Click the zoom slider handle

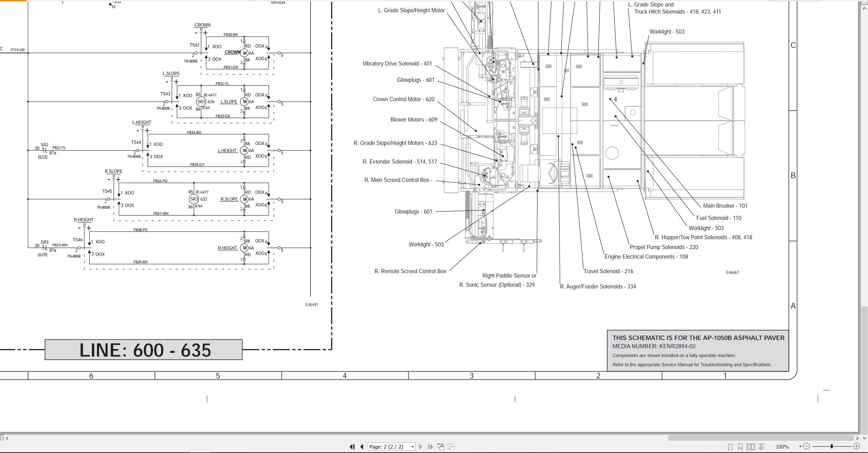[x=832, y=447]
